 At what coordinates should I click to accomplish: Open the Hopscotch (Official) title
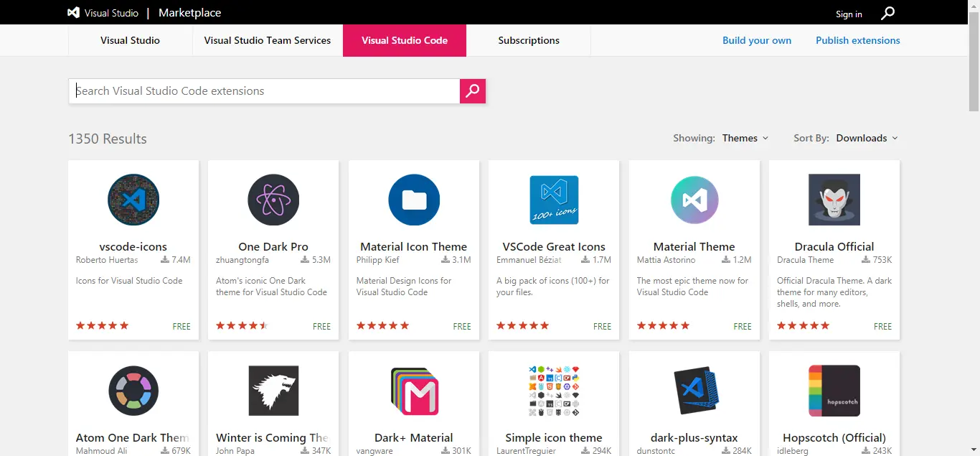[x=834, y=437]
